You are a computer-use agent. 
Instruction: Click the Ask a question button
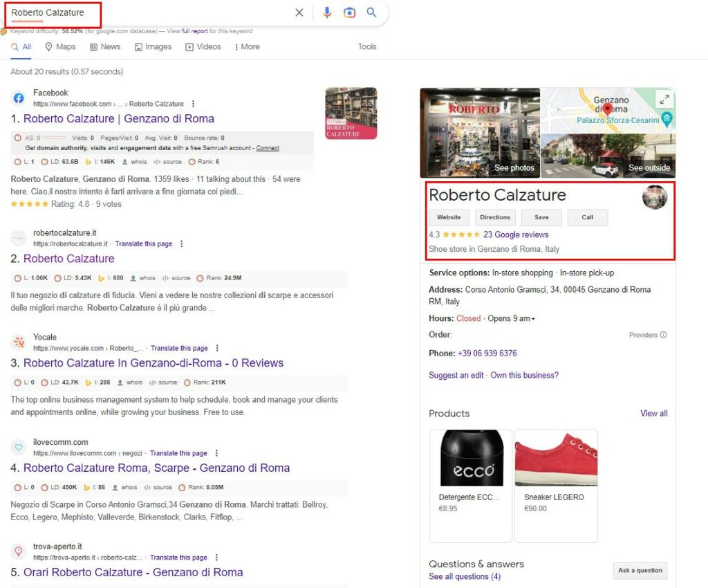[x=640, y=571]
